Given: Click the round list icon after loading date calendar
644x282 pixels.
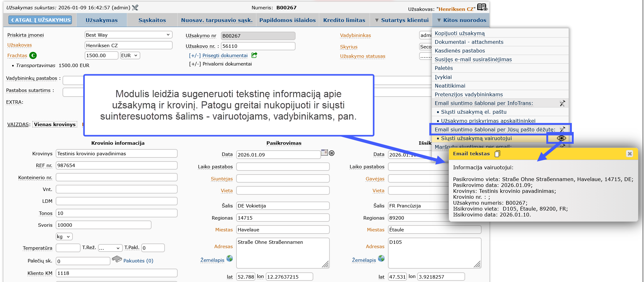Looking at the screenshot, I should (332, 153).
